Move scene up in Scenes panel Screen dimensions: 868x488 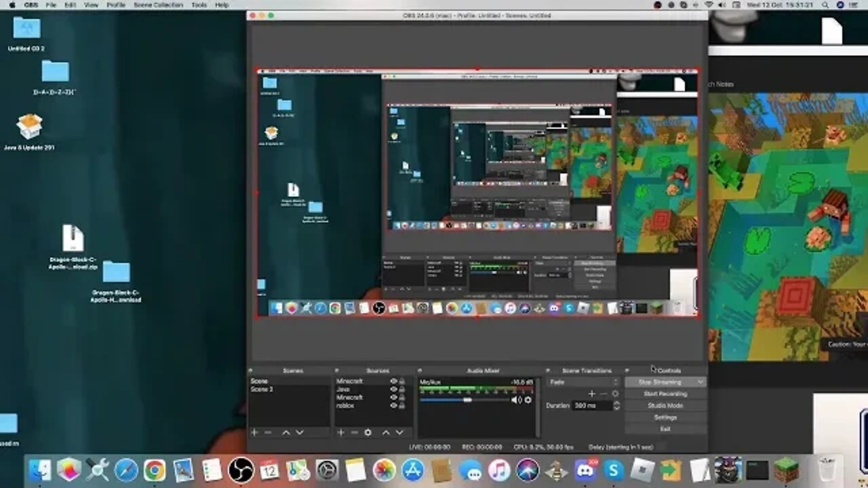click(285, 432)
